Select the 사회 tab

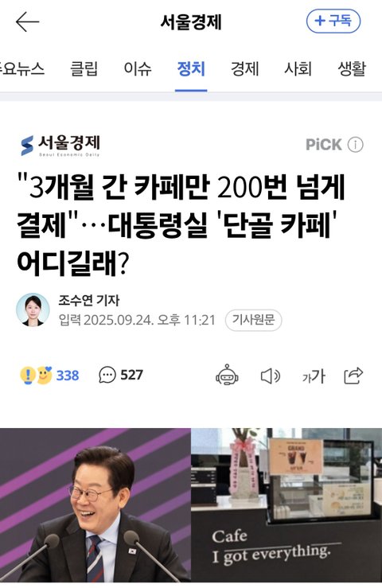click(298, 69)
